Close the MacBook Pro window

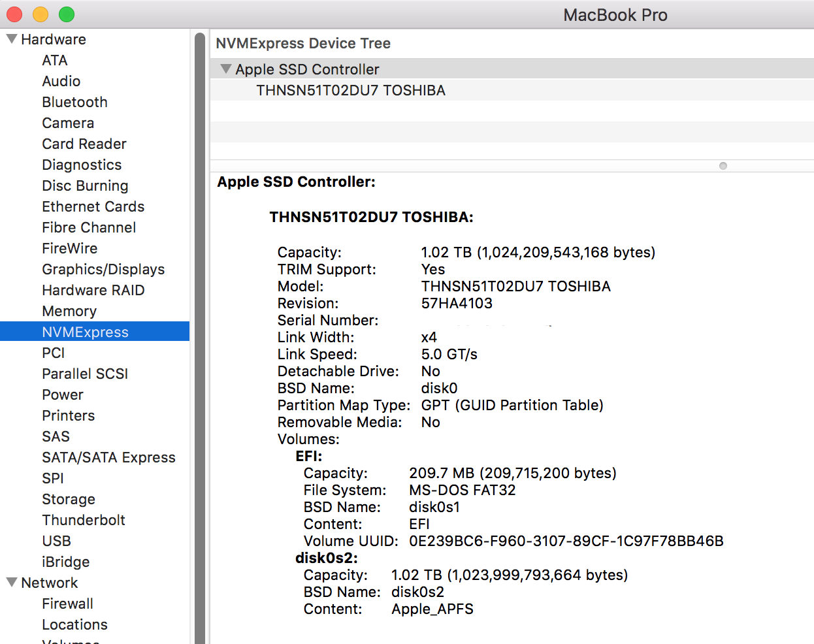pyautogui.click(x=14, y=14)
